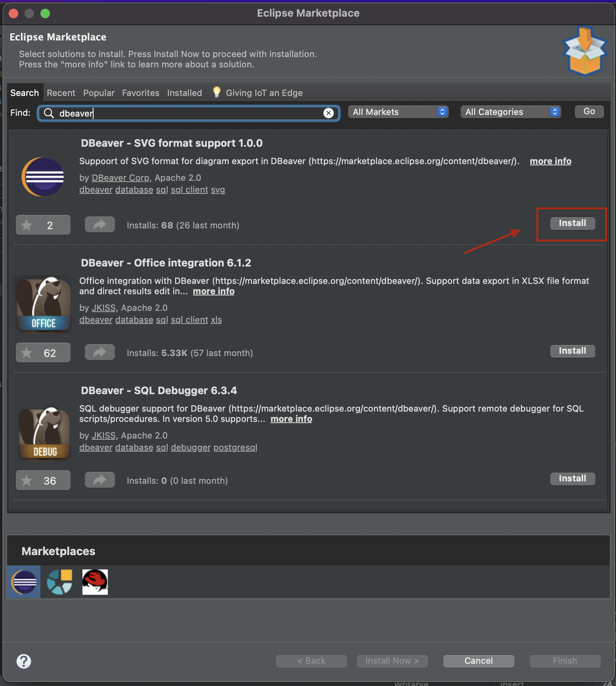This screenshot has width=616, height=686.
Task: Select the Red Hat marketplace icon
Action: 95,582
